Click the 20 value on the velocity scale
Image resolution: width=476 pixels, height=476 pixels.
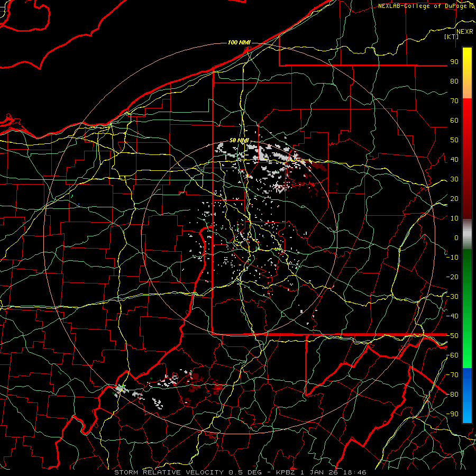454,198
